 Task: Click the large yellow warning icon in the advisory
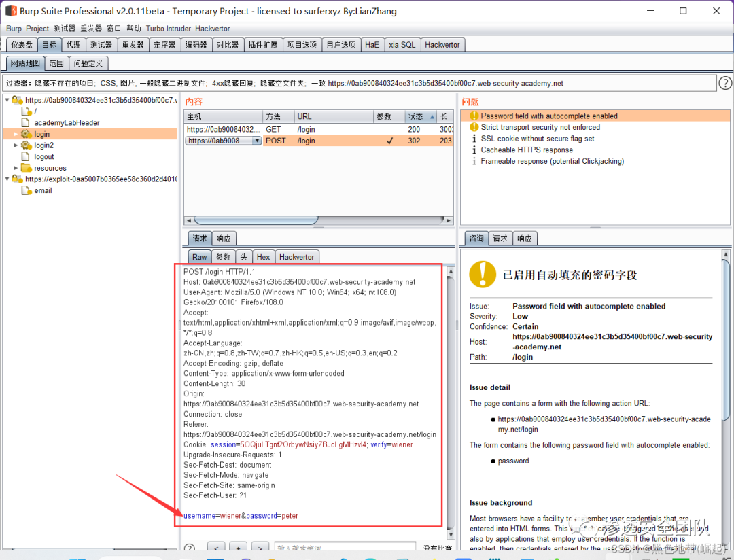(483, 275)
